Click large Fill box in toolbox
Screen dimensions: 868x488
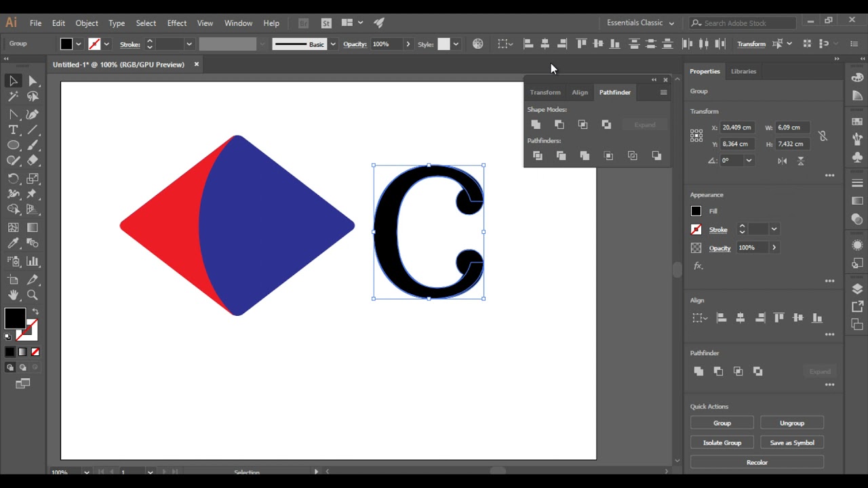pos(15,318)
